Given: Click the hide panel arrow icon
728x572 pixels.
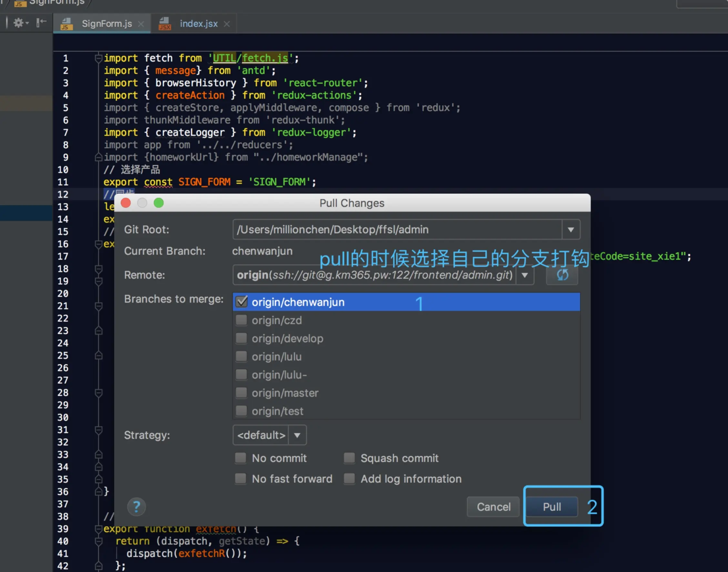Looking at the screenshot, I should point(41,23).
